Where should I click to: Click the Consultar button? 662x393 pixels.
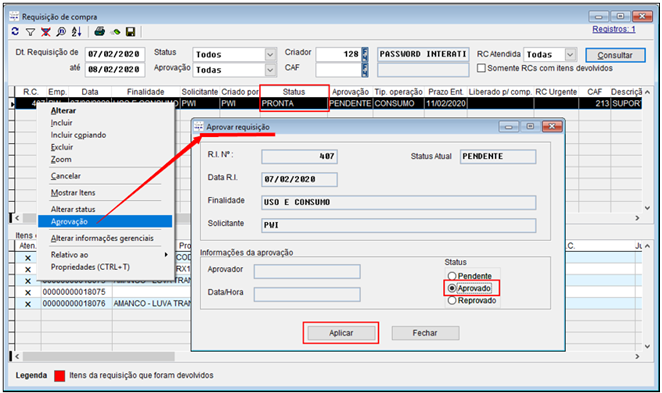click(x=615, y=55)
